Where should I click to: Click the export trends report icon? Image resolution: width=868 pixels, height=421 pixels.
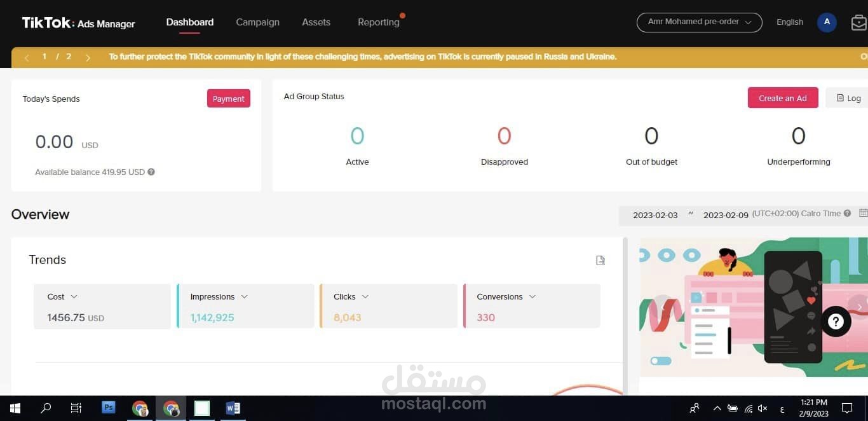(600, 260)
